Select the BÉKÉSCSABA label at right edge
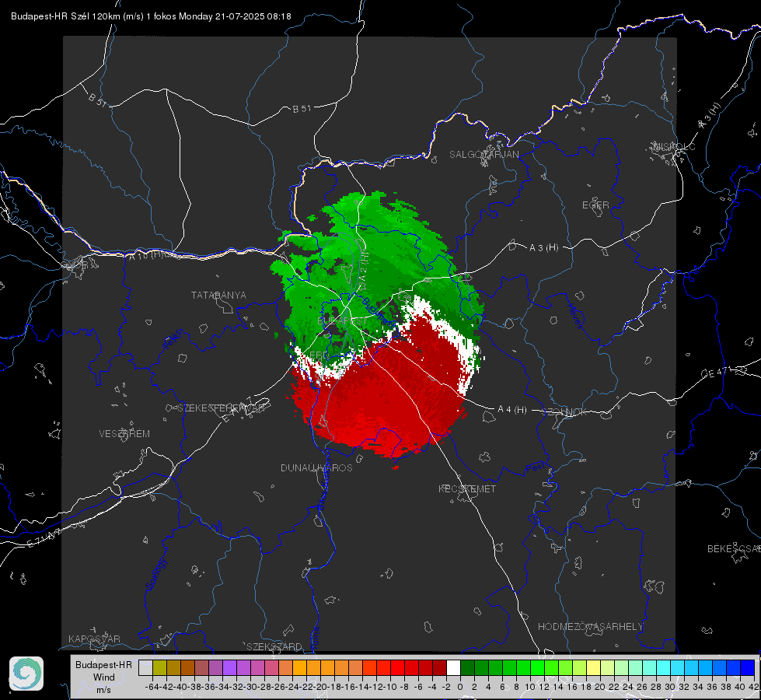 point(734,548)
